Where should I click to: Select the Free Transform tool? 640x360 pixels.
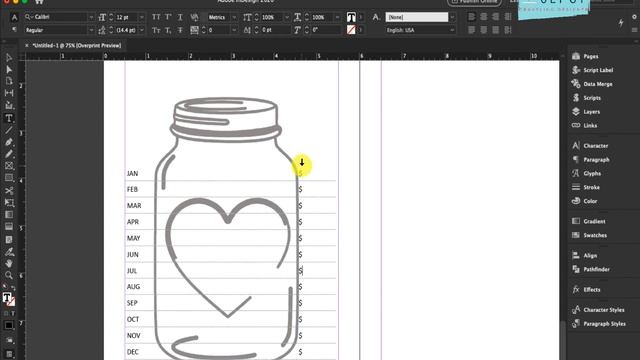9,203
